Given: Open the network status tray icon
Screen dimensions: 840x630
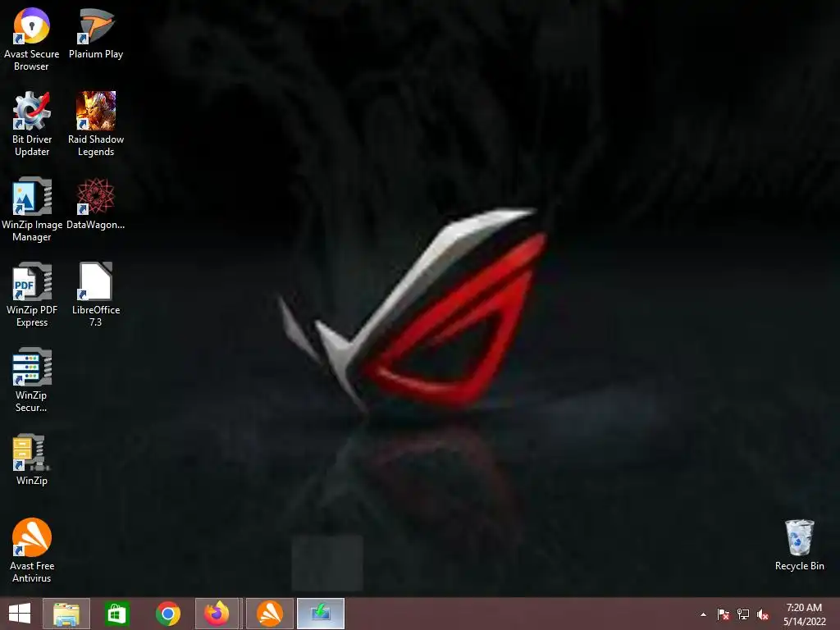Looking at the screenshot, I should (743, 614).
